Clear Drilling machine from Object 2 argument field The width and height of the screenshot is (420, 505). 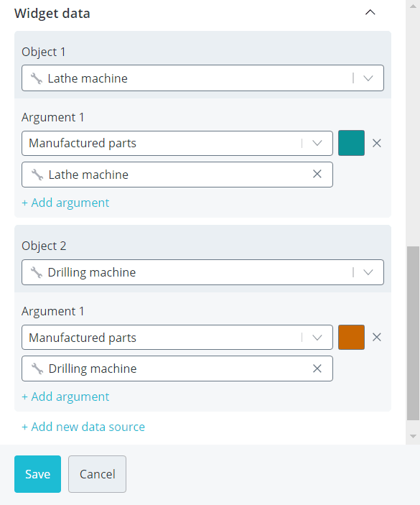(317, 369)
